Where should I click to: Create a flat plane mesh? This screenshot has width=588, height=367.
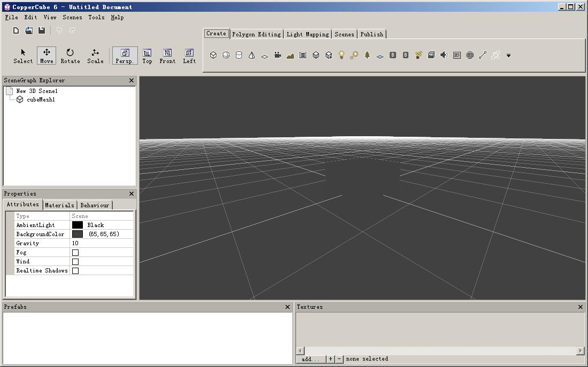click(x=265, y=56)
